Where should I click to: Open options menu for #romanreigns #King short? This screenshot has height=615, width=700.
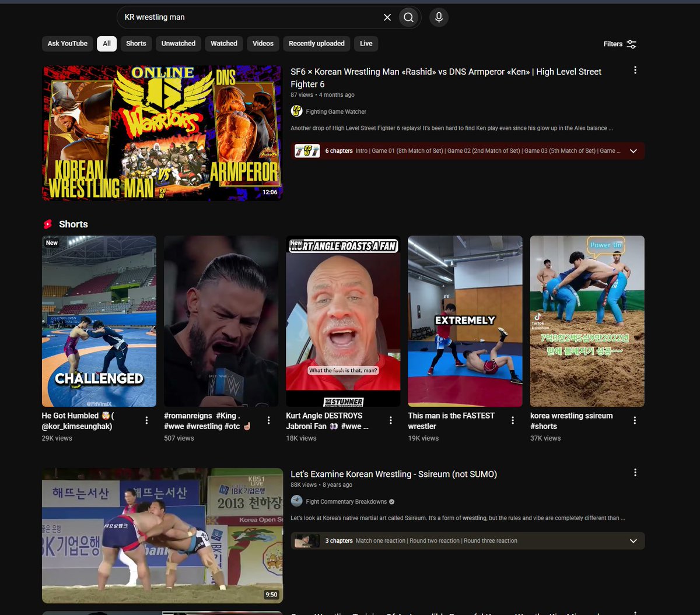(x=268, y=420)
